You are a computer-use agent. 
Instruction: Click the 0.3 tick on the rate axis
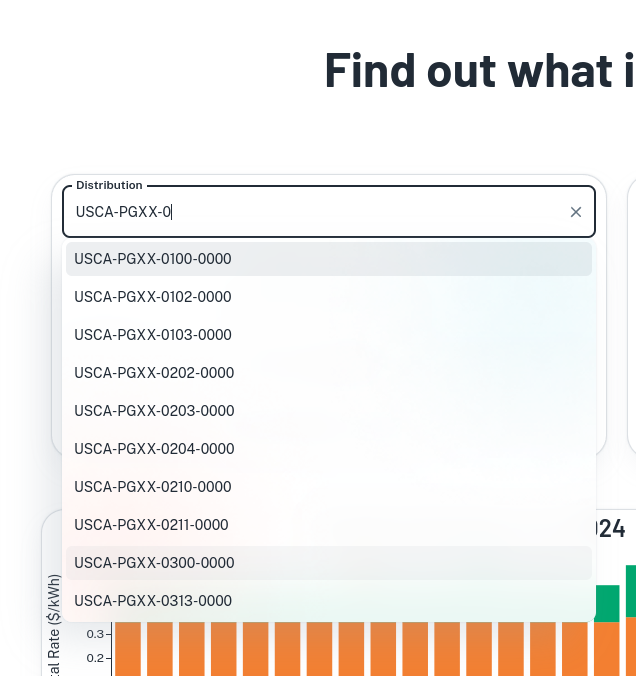[x=95, y=634]
